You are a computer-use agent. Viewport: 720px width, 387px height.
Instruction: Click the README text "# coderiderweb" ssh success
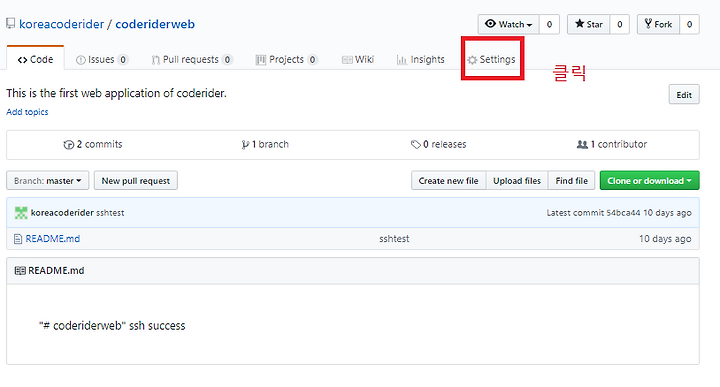[112, 326]
